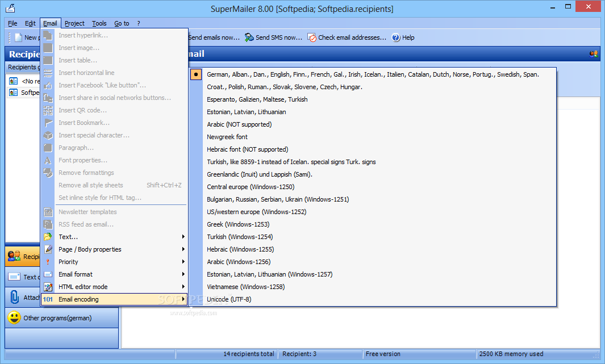Open the File menu
The image size is (605, 364).
point(12,23)
